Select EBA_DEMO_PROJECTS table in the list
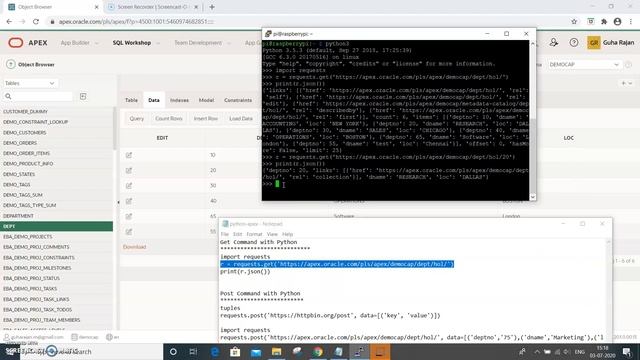This screenshot has height=360, width=640. click(56, 237)
